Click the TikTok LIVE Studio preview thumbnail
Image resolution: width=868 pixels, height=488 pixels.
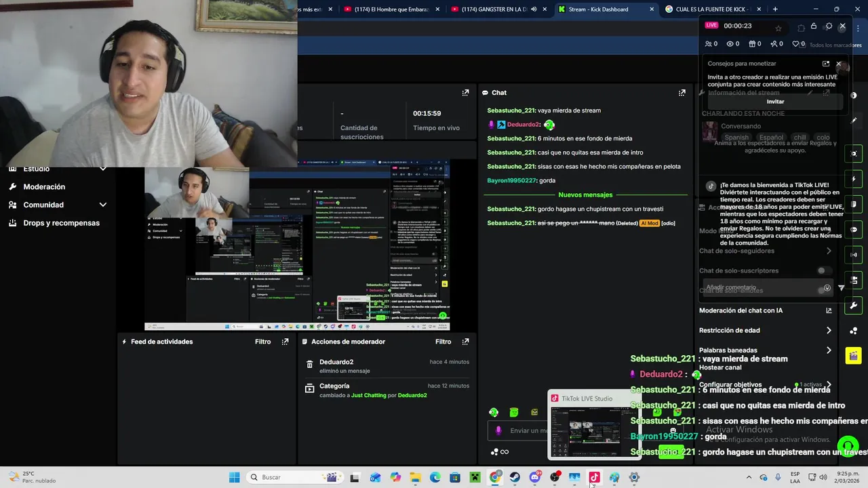tap(594, 432)
